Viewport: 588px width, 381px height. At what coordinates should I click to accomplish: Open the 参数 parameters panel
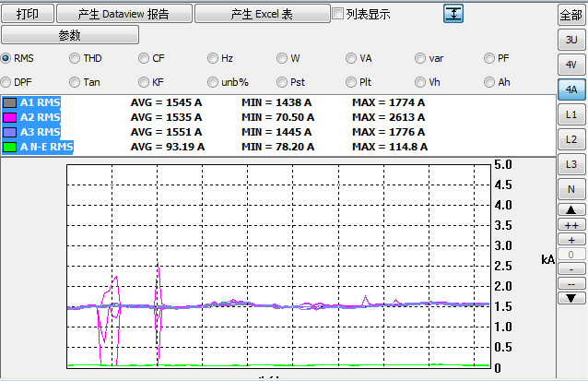pos(70,35)
